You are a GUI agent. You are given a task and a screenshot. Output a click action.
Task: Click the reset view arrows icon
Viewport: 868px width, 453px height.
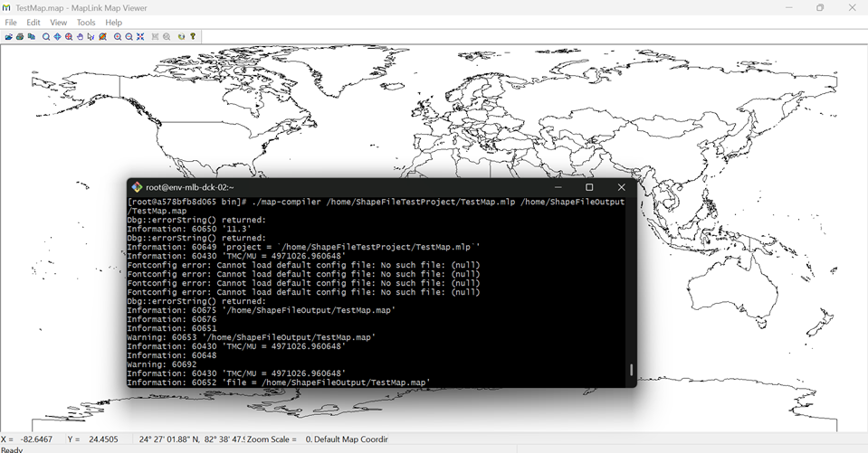coord(140,36)
